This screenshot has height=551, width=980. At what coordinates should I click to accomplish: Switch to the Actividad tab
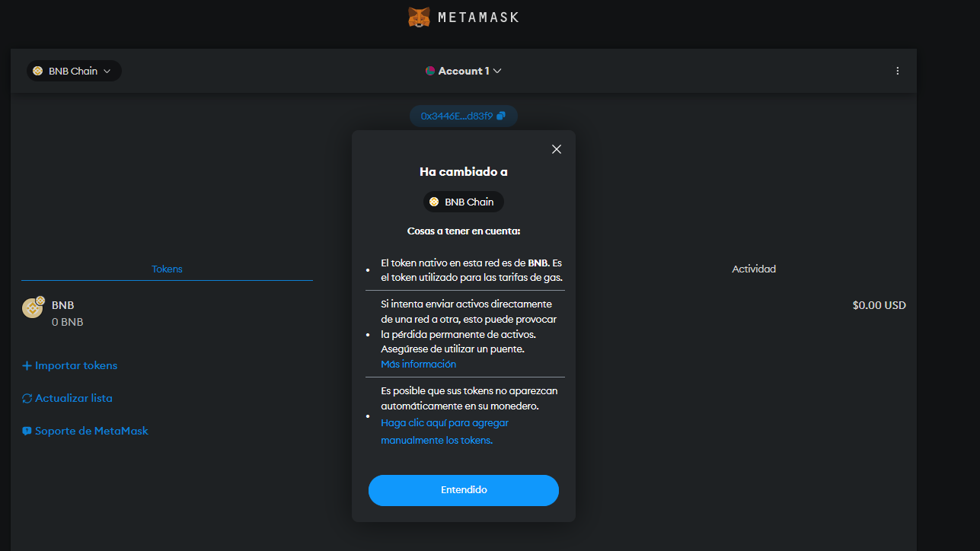pos(754,269)
